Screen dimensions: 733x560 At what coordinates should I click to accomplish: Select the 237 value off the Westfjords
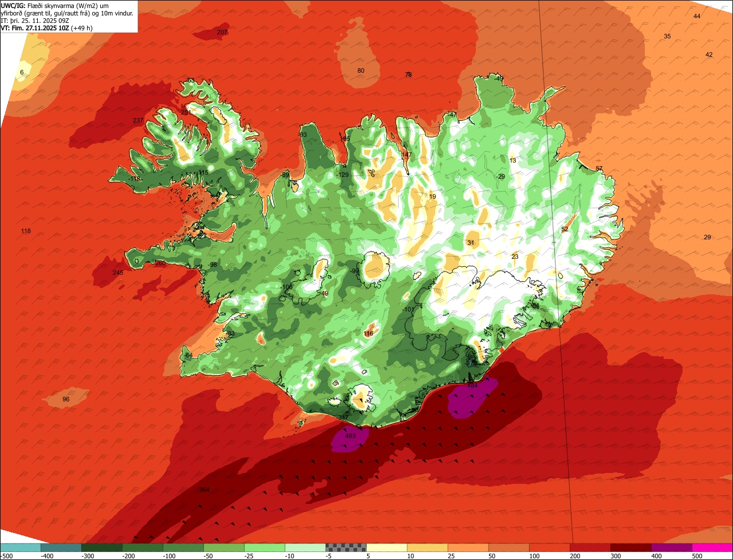click(138, 120)
